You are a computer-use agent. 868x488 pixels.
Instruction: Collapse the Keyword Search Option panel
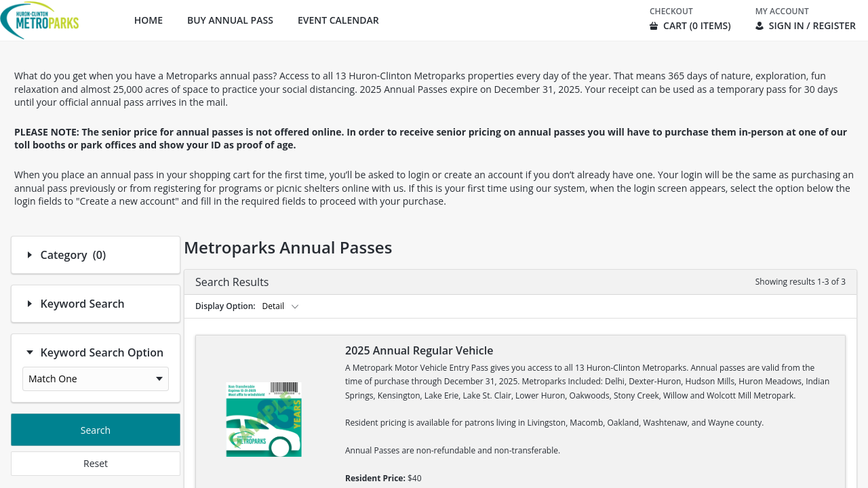pos(30,352)
